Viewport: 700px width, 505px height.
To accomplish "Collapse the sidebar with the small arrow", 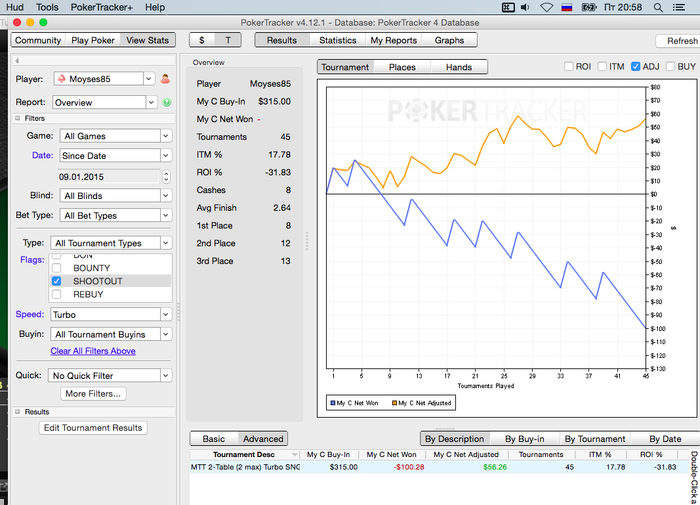I will pyautogui.click(x=17, y=61).
